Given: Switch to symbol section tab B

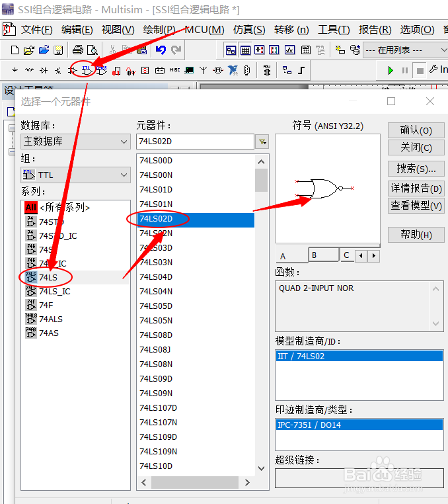Looking at the screenshot, I should coord(324,255).
